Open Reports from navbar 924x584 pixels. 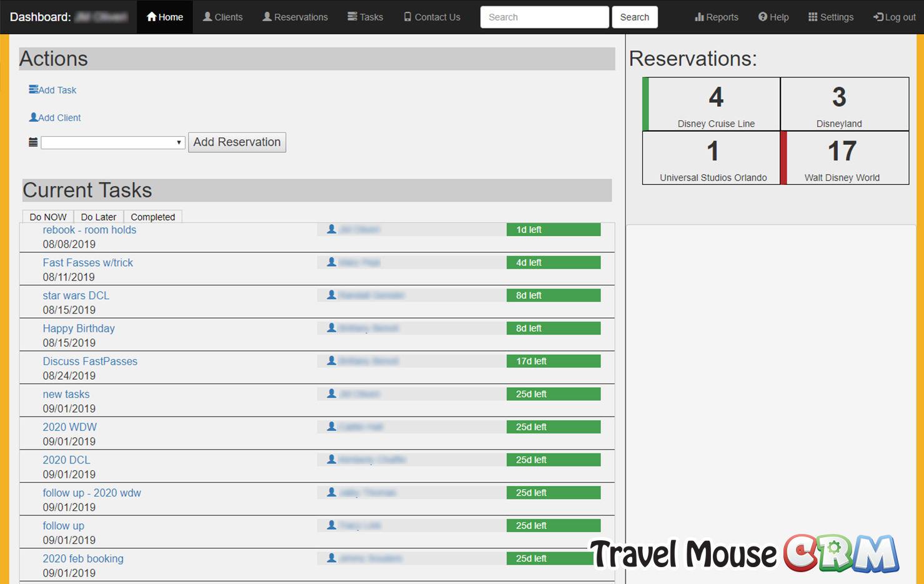pyautogui.click(x=717, y=17)
